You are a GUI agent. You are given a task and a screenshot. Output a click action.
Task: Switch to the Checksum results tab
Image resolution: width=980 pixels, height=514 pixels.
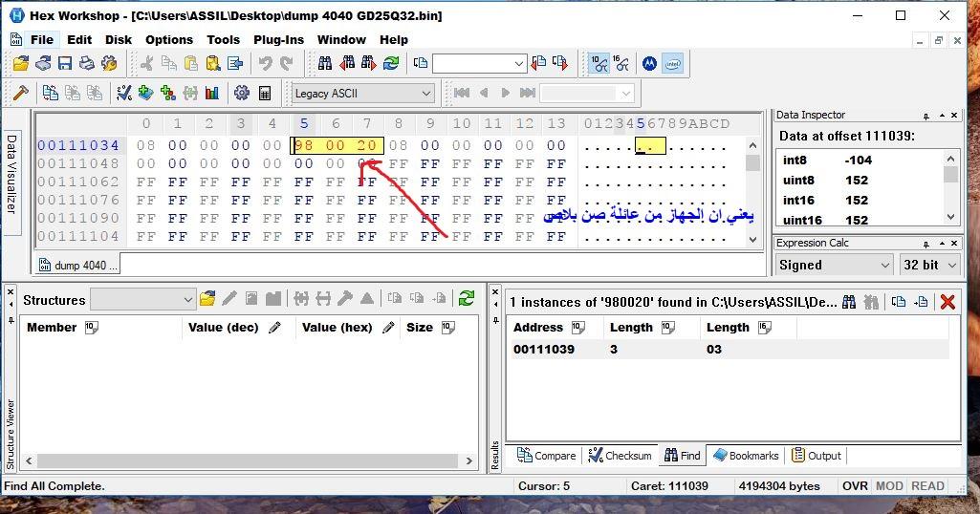click(620, 456)
